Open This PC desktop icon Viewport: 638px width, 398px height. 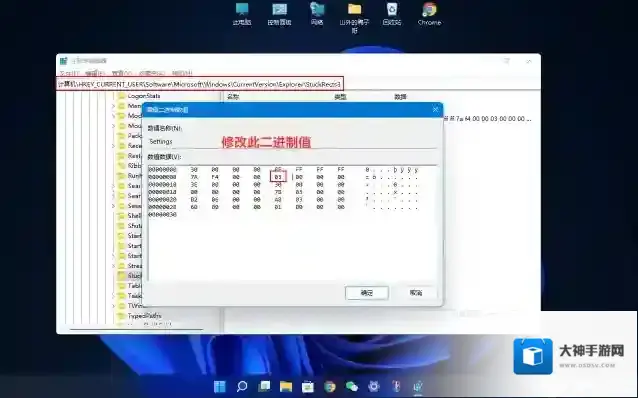(x=242, y=14)
